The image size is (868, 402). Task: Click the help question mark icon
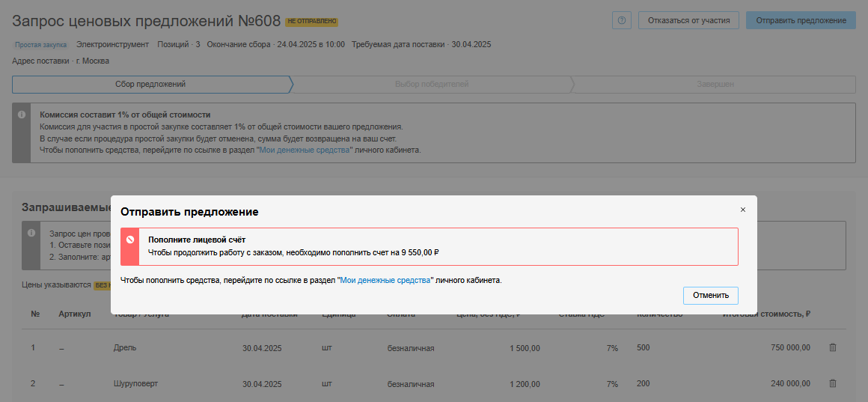click(x=621, y=20)
